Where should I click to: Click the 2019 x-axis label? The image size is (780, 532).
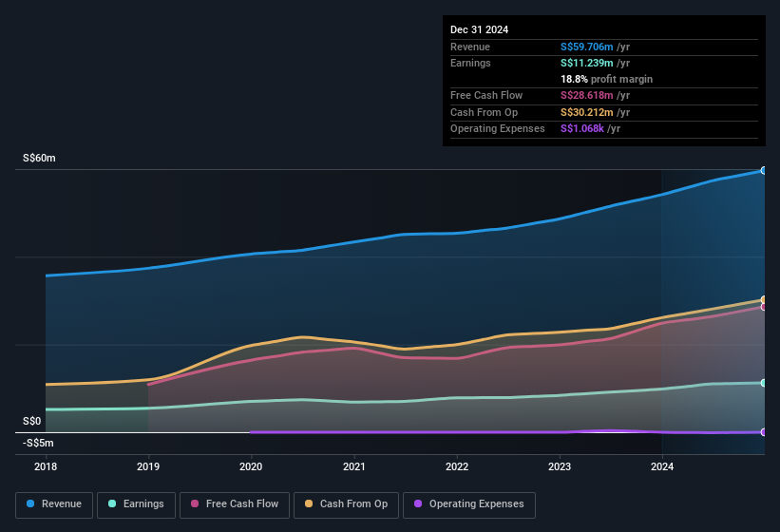(148, 466)
